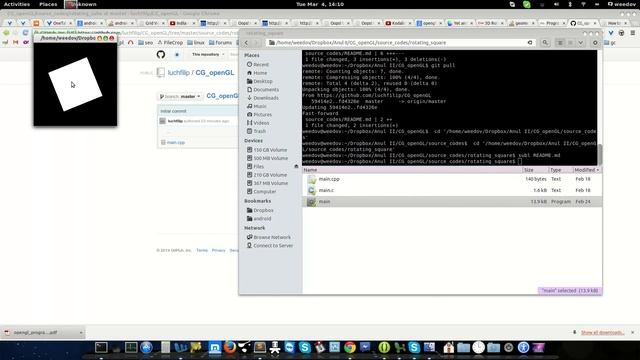This screenshot has height=360, width=640.
Task: Open FileCrop bookmark in Chrome
Action: point(170,42)
